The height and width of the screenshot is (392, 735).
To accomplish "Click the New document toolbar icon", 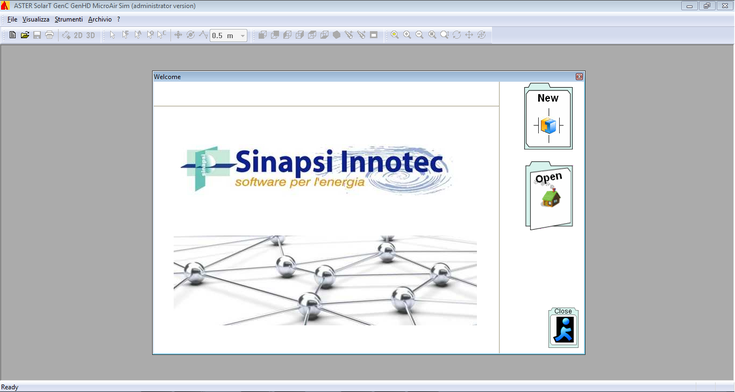I will coord(13,35).
